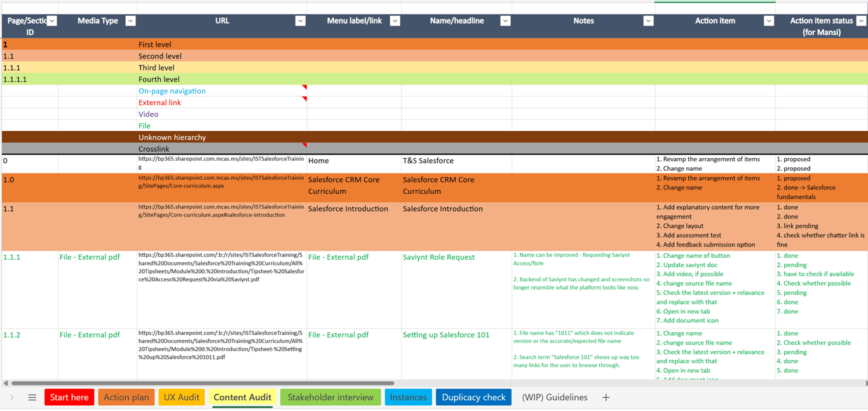
Task: Select the 'Crosslink' legend cell
Action: point(222,149)
